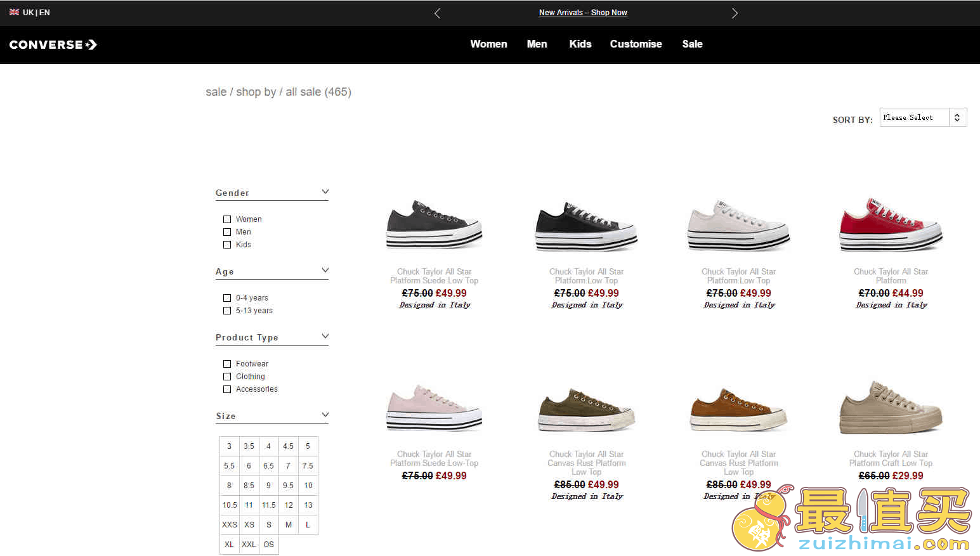Open the Sort By dropdown

coord(923,117)
